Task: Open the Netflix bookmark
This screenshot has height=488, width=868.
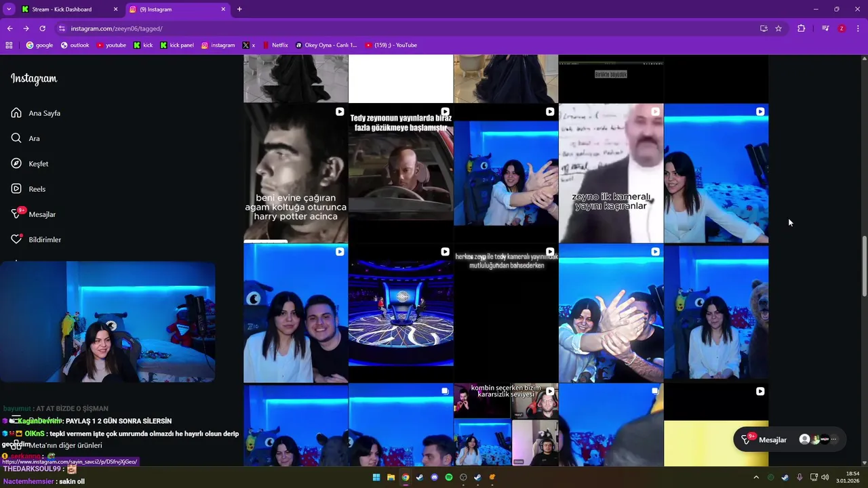Action: click(275, 45)
